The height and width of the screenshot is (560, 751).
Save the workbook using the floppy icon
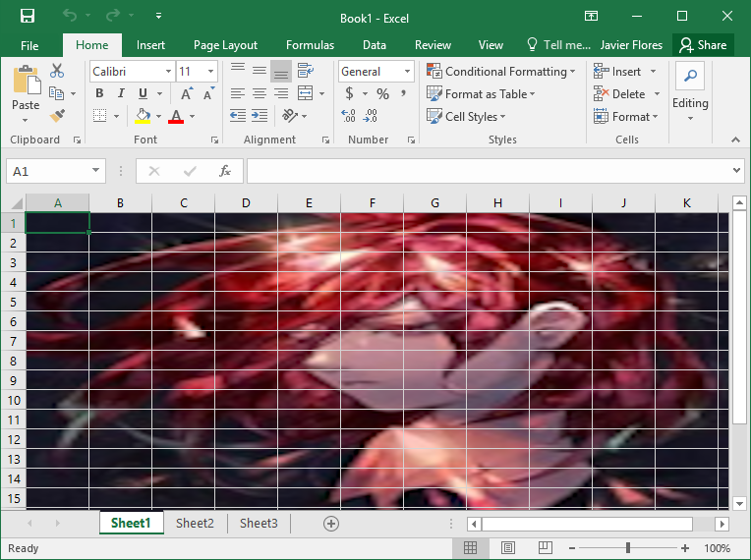27,17
